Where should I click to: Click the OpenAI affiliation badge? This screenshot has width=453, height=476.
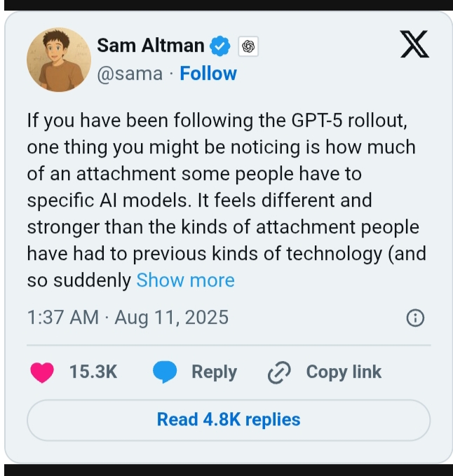247,47
